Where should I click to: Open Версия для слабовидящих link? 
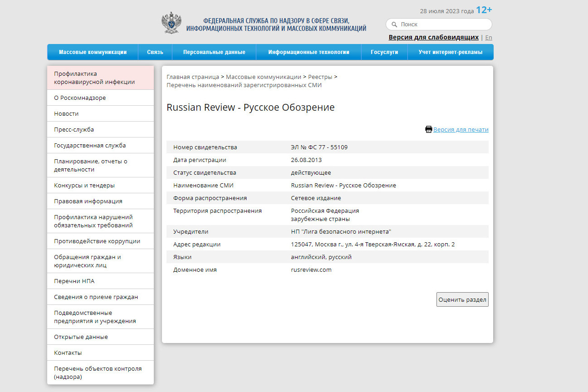click(x=433, y=37)
